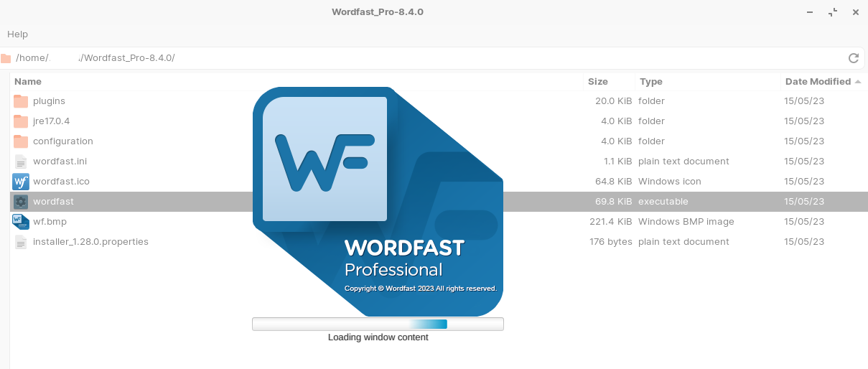Viewport: 868px width, 369px height.
Task: Select the wordfast.ico file name
Action: pyautogui.click(x=61, y=182)
